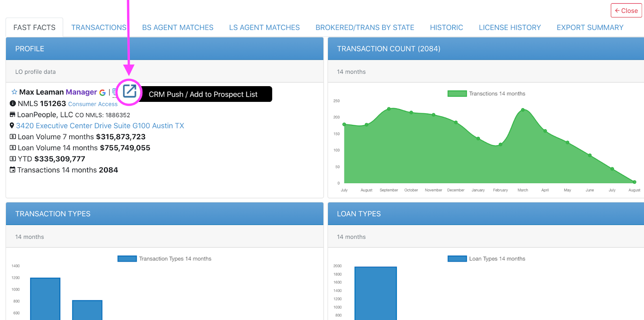Toggle the Loan Types 14 months legend swatch
Viewport: 644px width, 320px height.
point(457,258)
